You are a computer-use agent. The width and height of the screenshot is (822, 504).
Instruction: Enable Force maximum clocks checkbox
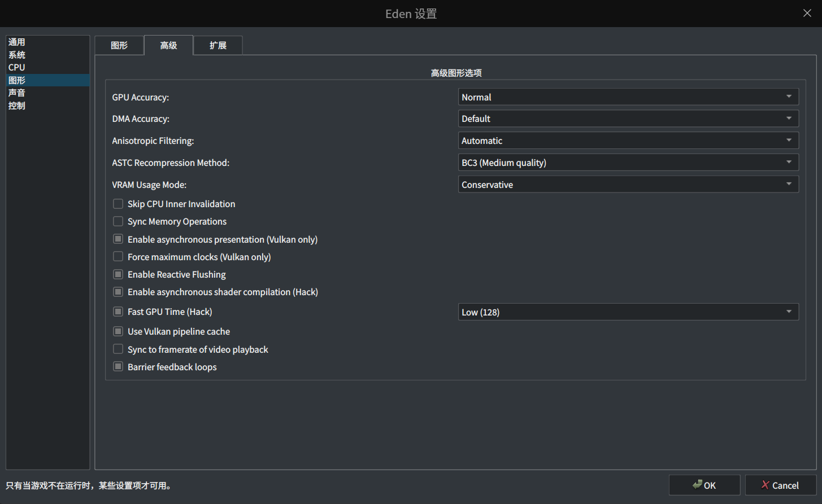click(118, 257)
